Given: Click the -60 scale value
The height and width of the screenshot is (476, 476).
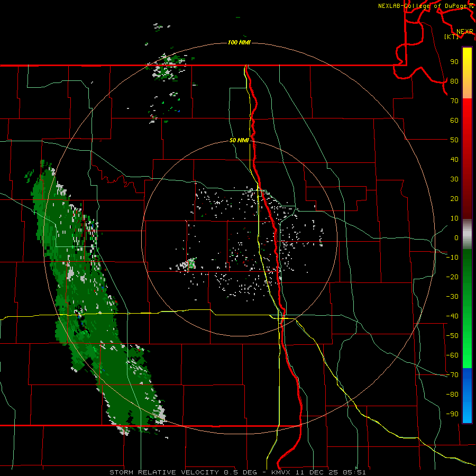Looking at the screenshot, I should 452,355.
